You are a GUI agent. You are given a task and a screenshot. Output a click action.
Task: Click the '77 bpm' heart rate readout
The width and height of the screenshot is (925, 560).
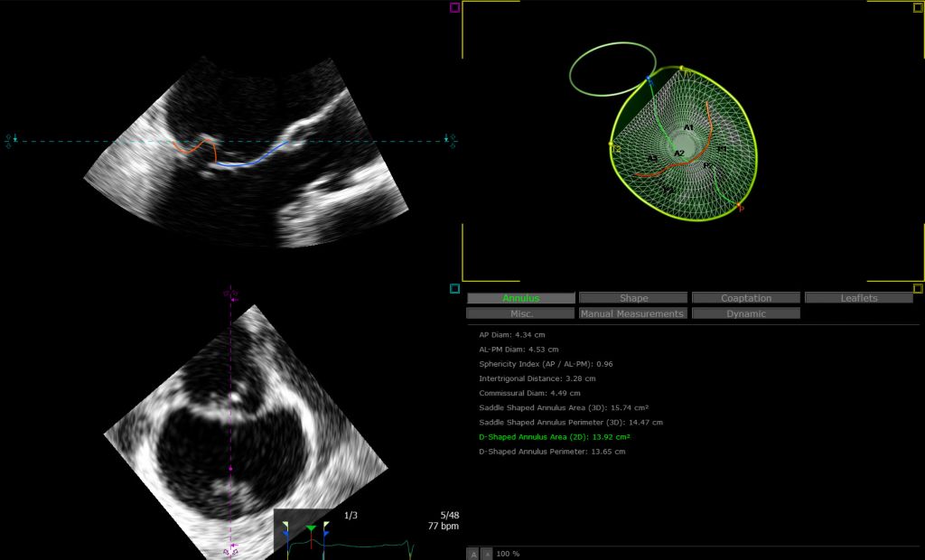[x=443, y=526]
